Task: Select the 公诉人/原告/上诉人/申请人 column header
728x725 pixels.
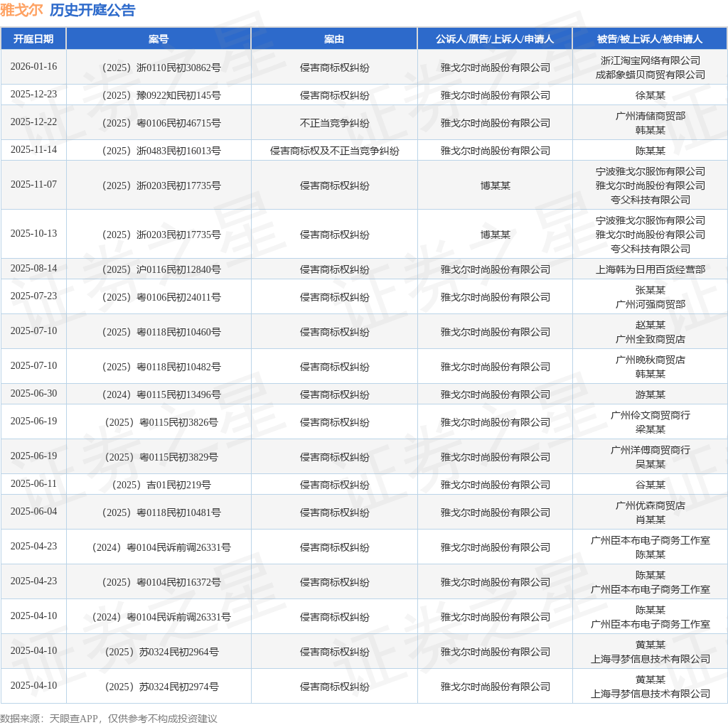Action: tap(495, 39)
